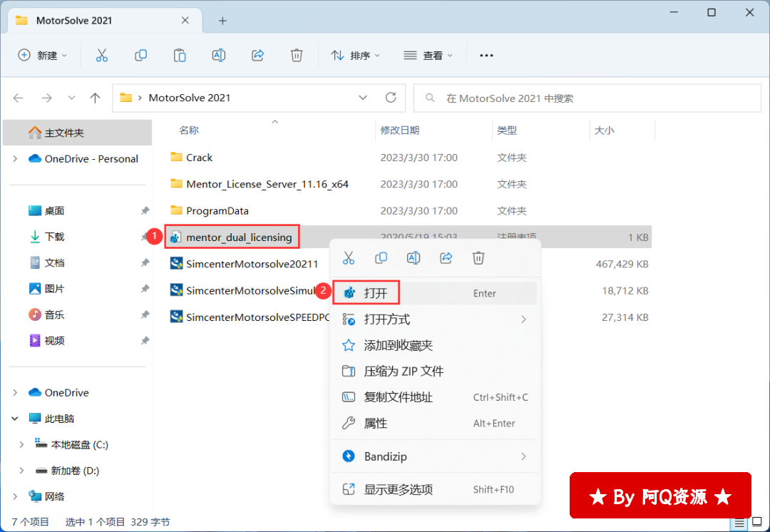Click the Share icon in the top toolbar

coord(258,55)
